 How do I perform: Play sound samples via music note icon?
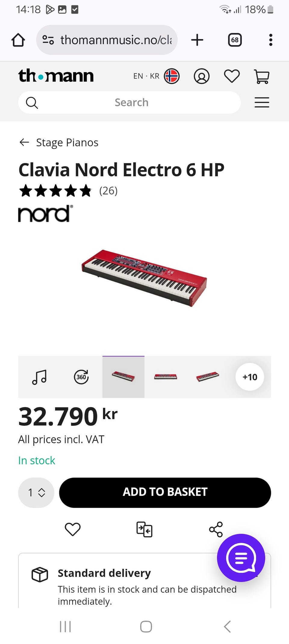pos(39,377)
